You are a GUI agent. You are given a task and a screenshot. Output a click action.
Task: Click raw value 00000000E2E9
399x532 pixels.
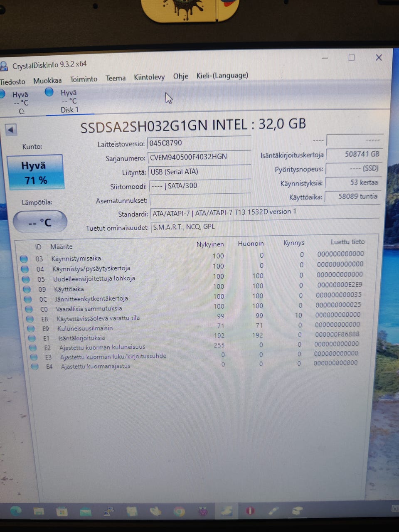[x=340, y=285]
